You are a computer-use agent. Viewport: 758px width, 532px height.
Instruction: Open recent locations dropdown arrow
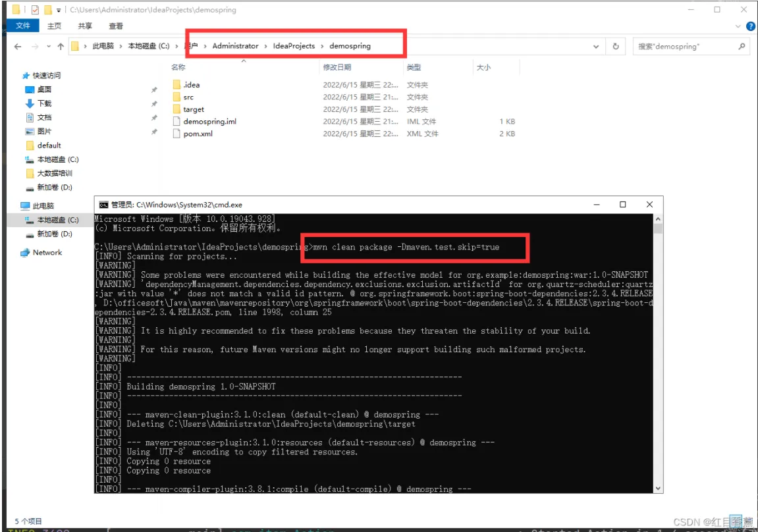point(48,46)
